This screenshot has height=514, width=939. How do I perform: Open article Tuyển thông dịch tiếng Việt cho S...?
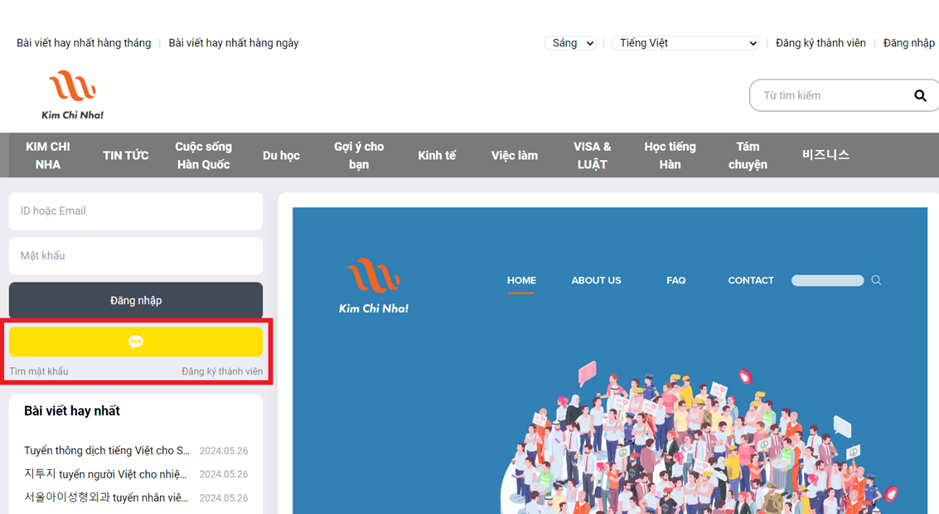(107, 450)
